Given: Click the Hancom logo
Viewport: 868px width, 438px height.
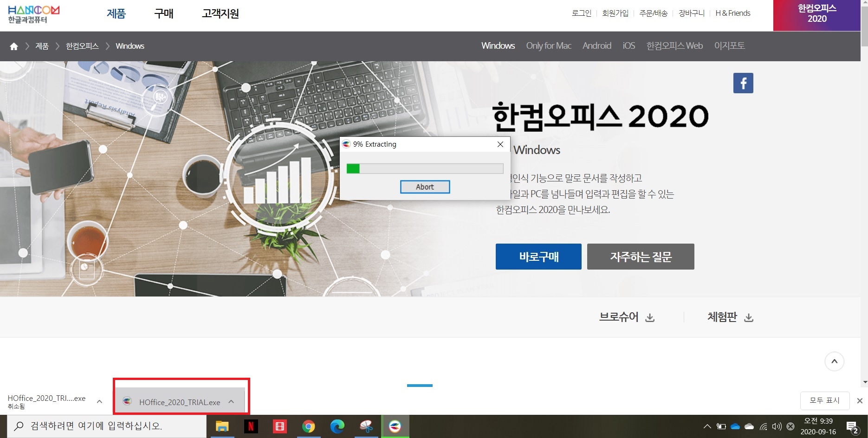Looking at the screenshot, I should pos(33,14).
